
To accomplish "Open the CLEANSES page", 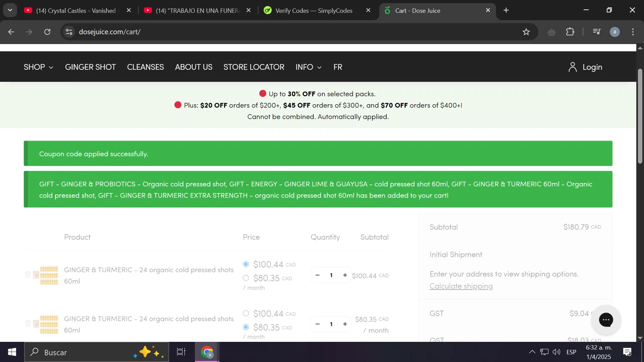I will [x=146, y=67].
